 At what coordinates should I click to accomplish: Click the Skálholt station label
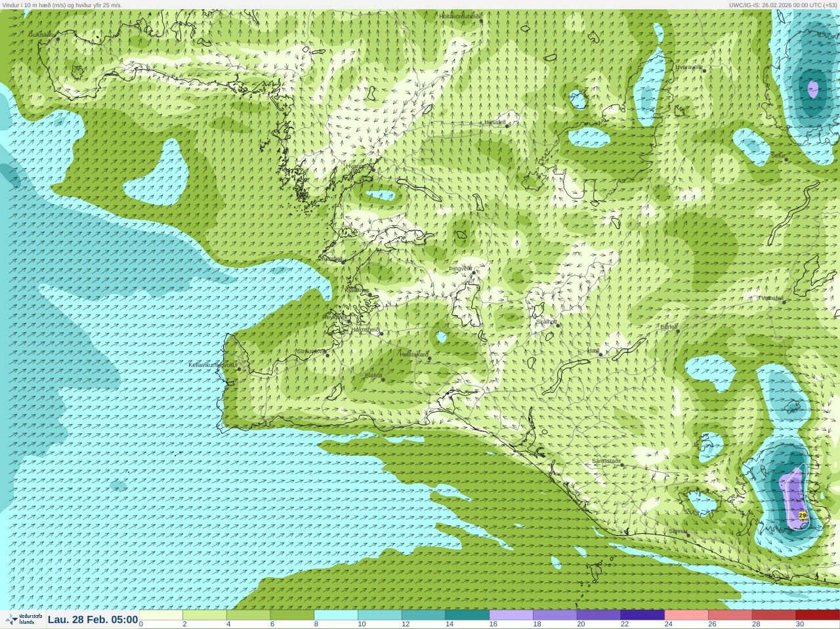tap(546, 322)
